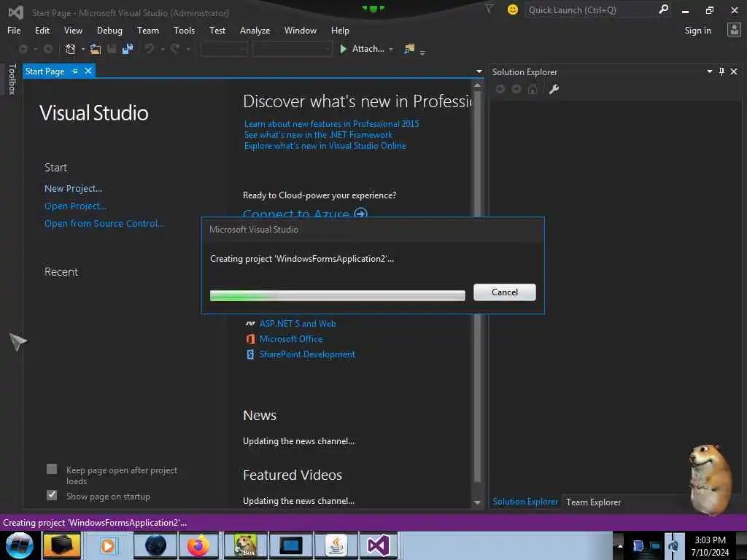Click the Creating project progress bar
Viewport: 747px width, 560px height.
pyautogui.click(x=337, y=295)
